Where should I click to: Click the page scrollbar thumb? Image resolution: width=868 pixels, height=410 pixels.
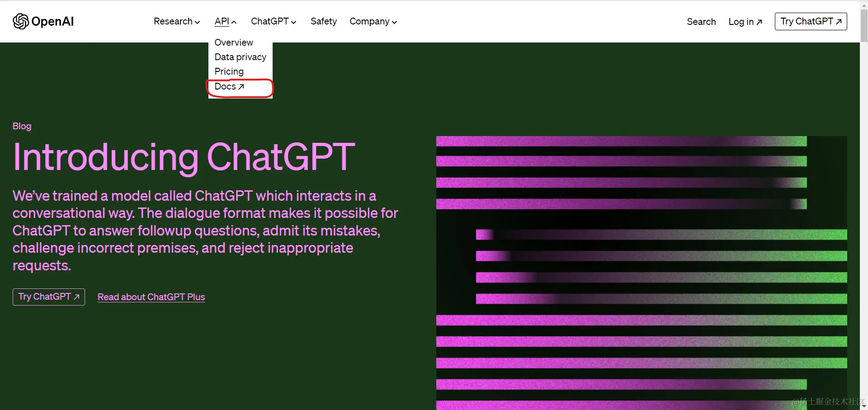pyautogui.click(x=864, y=25)
